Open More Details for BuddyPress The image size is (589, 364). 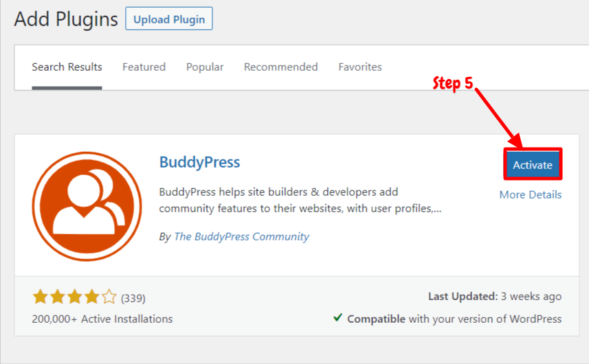[x=531, y=195]
